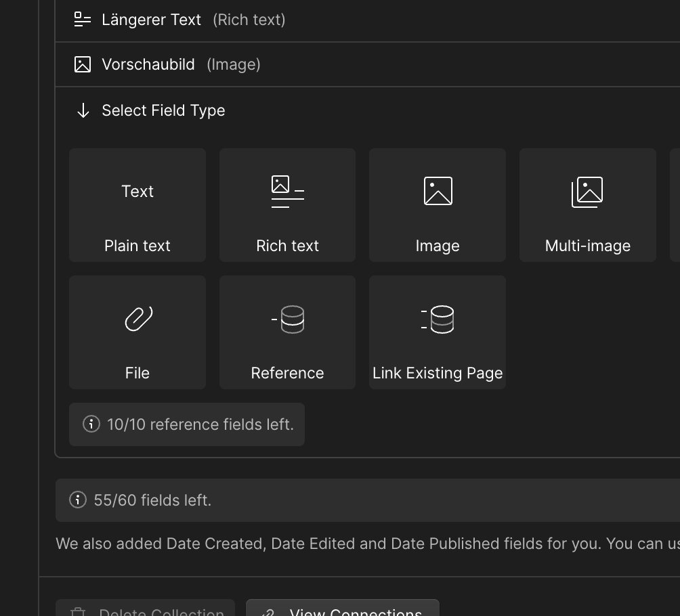Choose the Rich text field type
This screenshot has height=616, width=680.
[x=287, y=204]
